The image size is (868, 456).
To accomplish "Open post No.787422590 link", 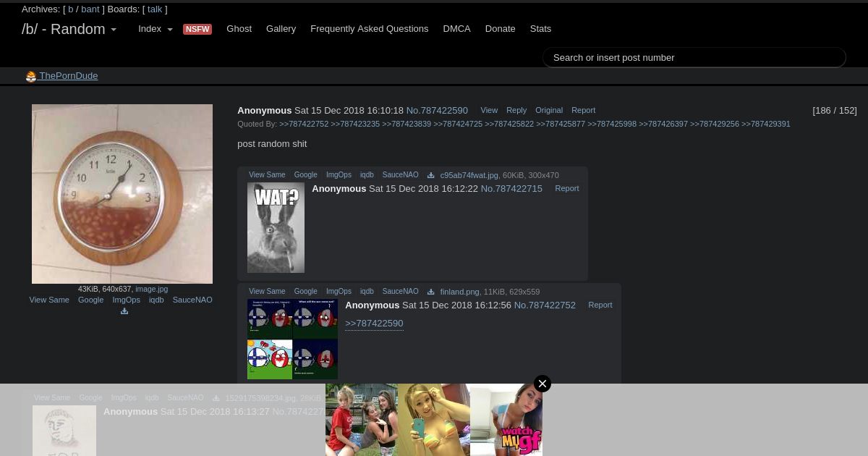I will point(437,111).
